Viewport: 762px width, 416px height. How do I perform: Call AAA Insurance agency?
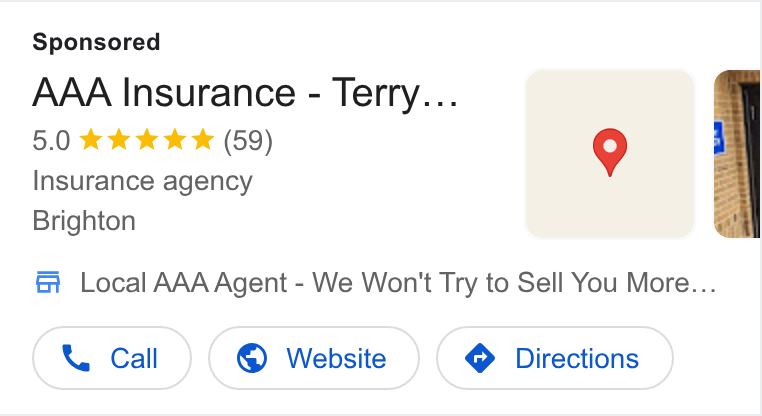[x=112, y=358]
